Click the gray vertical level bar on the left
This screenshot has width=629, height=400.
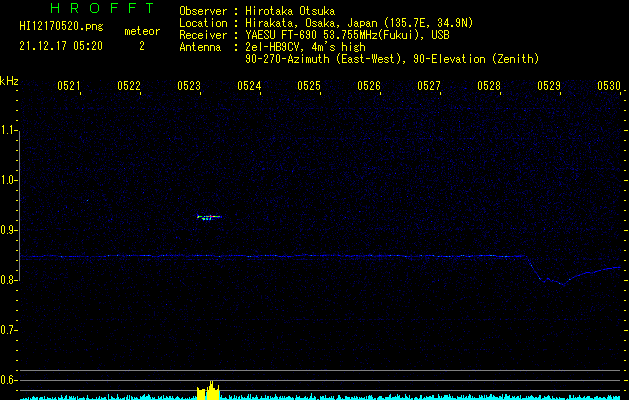(x=20, y=203)
